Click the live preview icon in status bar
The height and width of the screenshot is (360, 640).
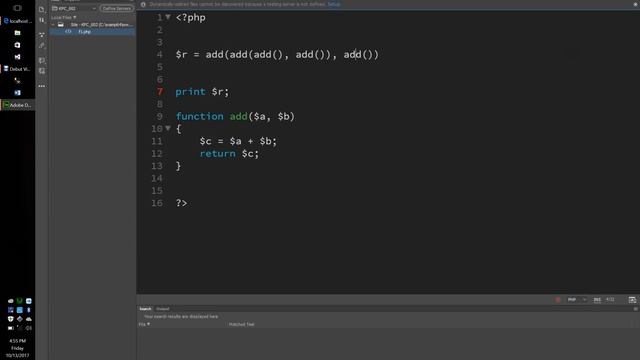tap(632, 300)
